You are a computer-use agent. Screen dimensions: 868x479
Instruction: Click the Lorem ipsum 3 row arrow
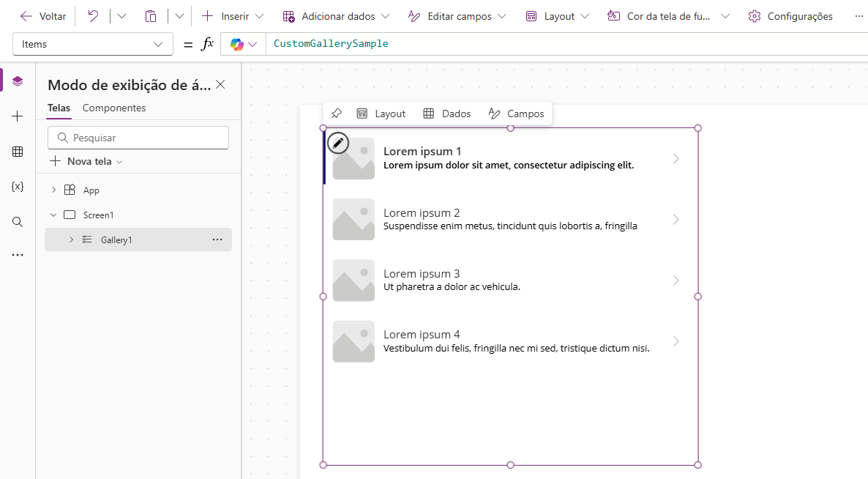point(676,281)
